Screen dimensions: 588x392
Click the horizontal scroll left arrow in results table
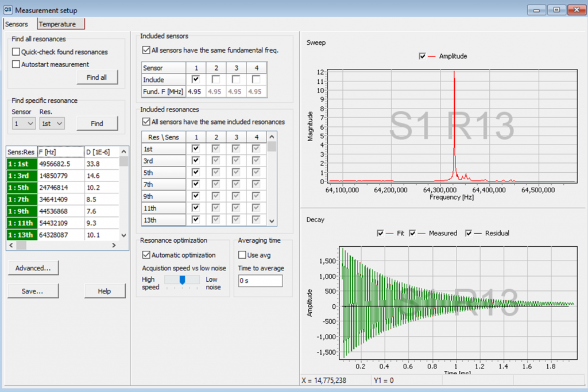pos(11,245)
